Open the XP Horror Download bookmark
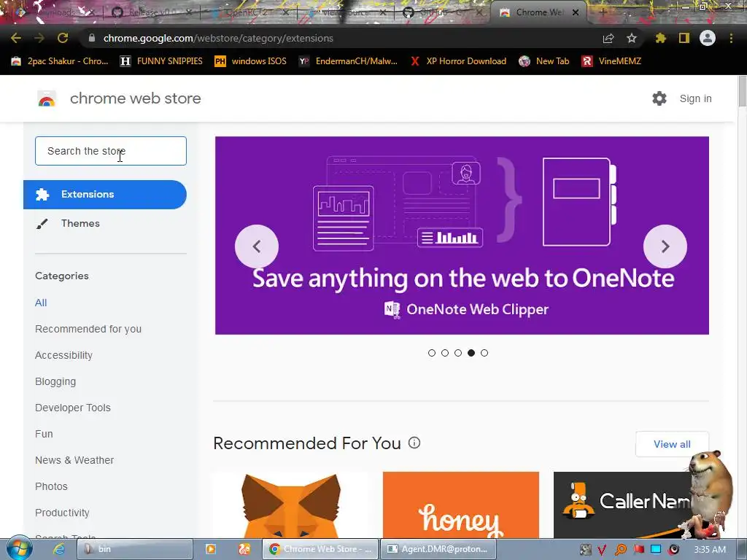The width and height of the screenshot is (747, 560). pos(458,61)
